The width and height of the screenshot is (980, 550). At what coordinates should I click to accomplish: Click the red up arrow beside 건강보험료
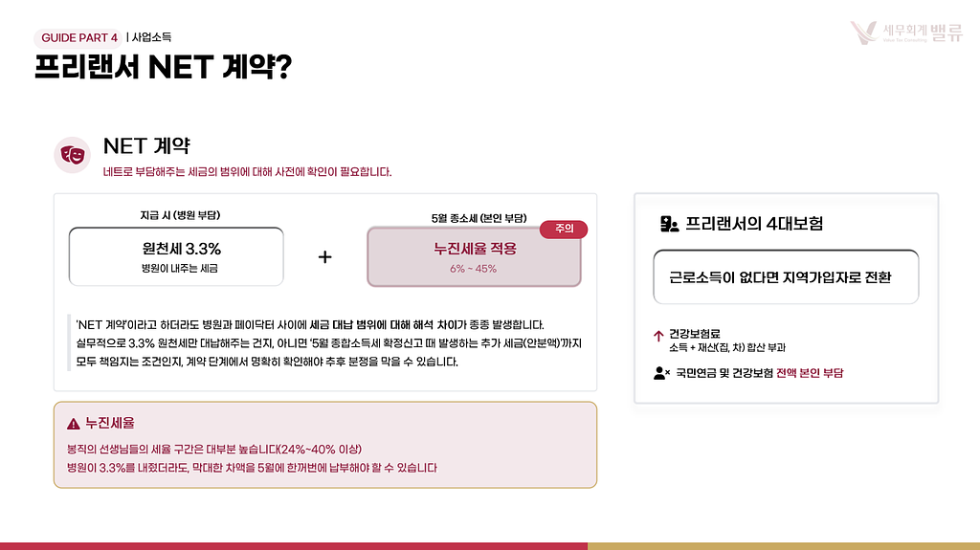[x=658, y=336]
